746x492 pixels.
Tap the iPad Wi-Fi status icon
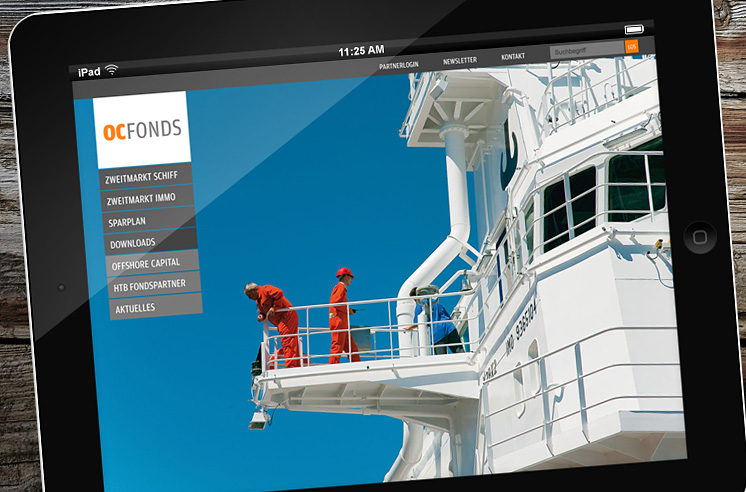[x=112, y=69]
